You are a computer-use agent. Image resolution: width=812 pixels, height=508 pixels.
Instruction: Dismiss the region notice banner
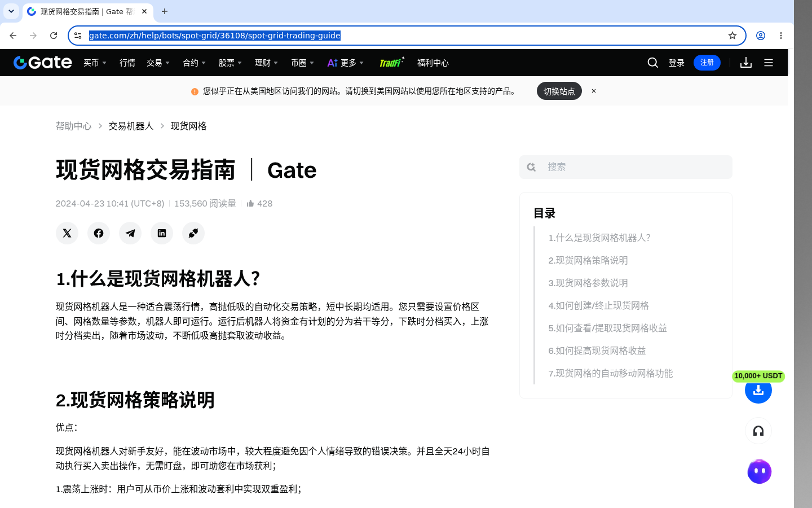coord(594,91)
